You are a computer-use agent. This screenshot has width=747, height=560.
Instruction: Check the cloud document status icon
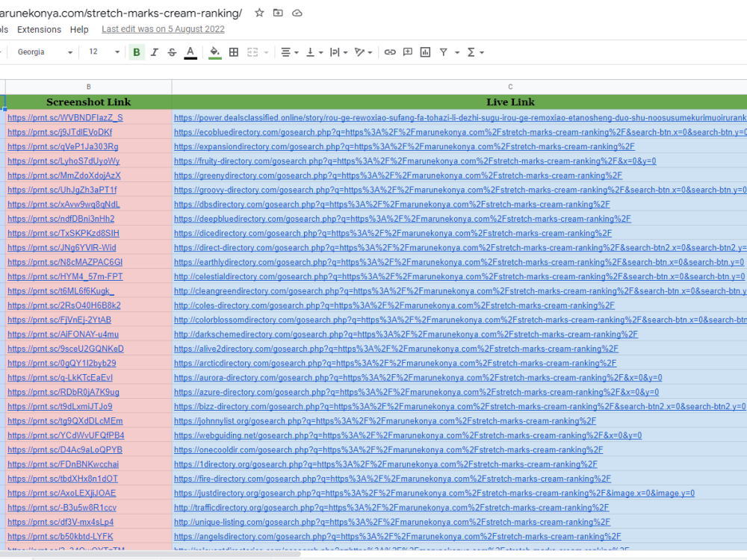coord(297,13)
